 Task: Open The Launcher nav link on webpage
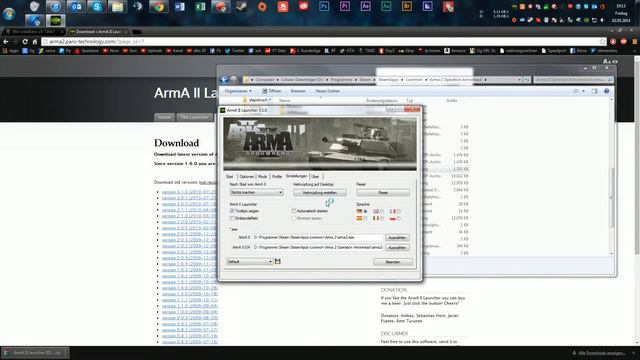pyautogui.click(x=195, y=117)
